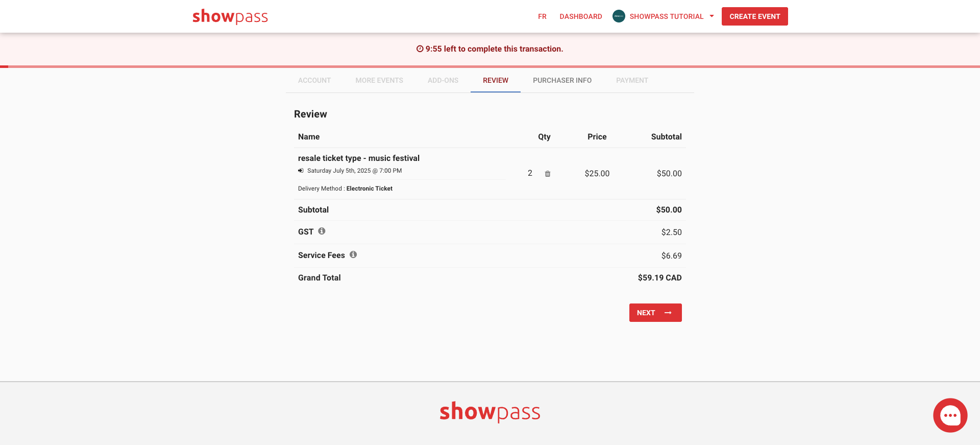980x445 pixels.
Task: Switch to the Add-Ons tab
Action: click(x=443, y=80)
